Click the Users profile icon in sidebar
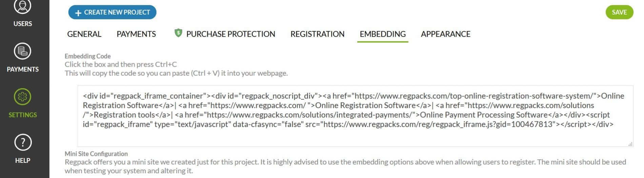644x178 pixels. (23, 6)
